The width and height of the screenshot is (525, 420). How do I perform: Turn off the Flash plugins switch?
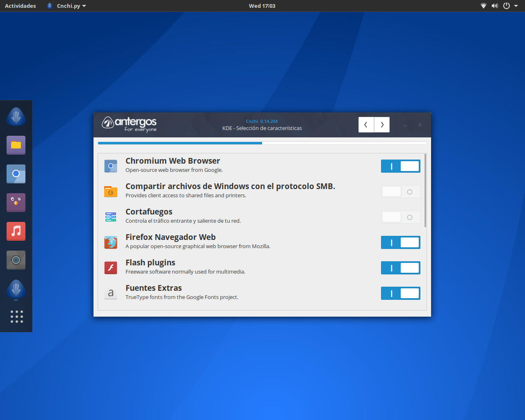pos(401,268)
